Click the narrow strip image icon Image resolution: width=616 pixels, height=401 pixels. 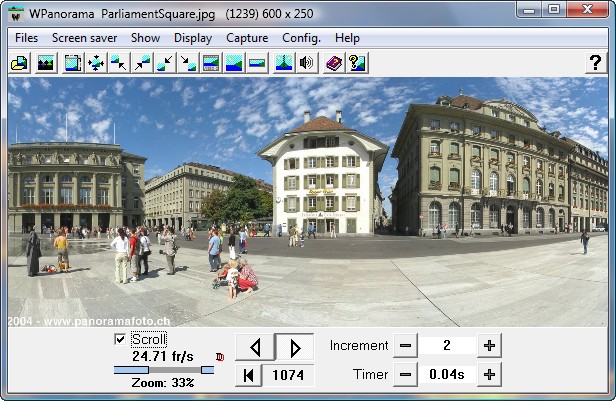point(257,63)
